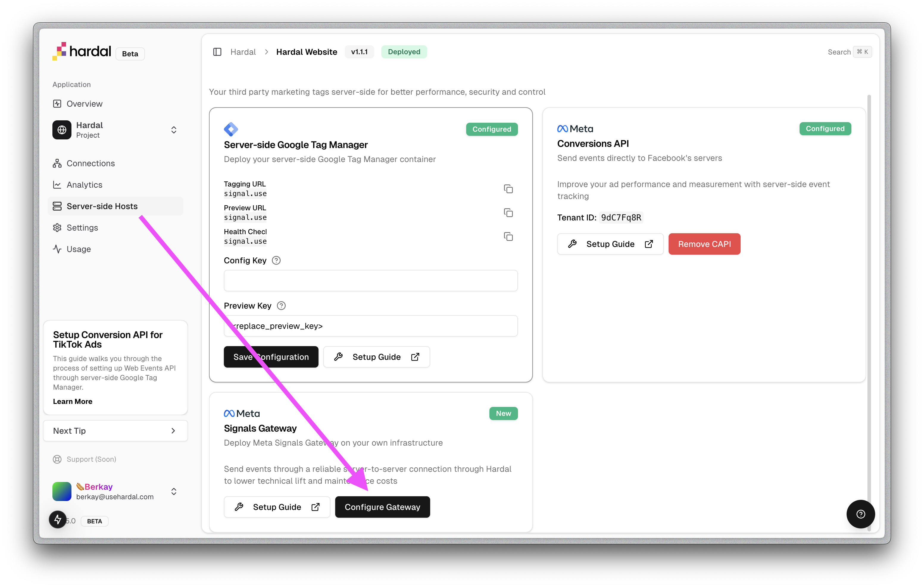Viewport: 924px width, 588px height.
Task: Copy the Tagging URL
Action: [508, 189]
